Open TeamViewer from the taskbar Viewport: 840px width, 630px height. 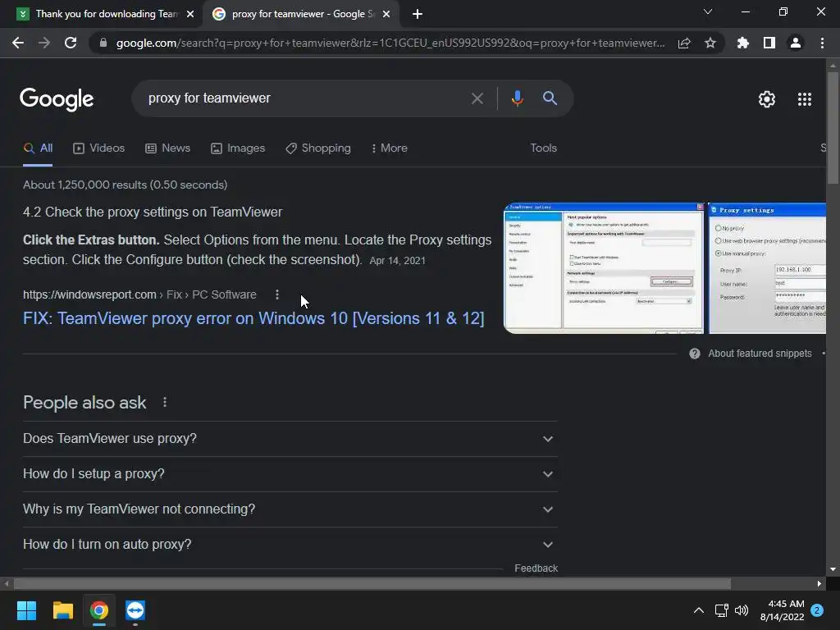[x=135, y=610]
